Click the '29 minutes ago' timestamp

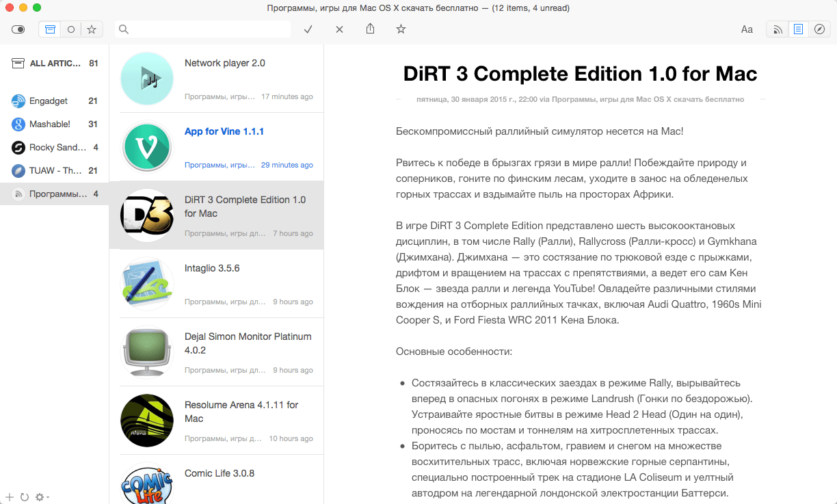click(x=287, y=165)
